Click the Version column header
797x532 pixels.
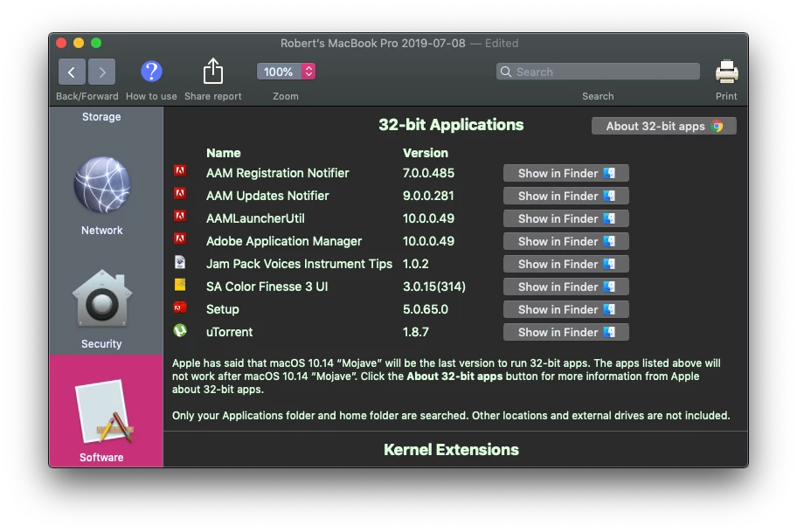[426, 153]
